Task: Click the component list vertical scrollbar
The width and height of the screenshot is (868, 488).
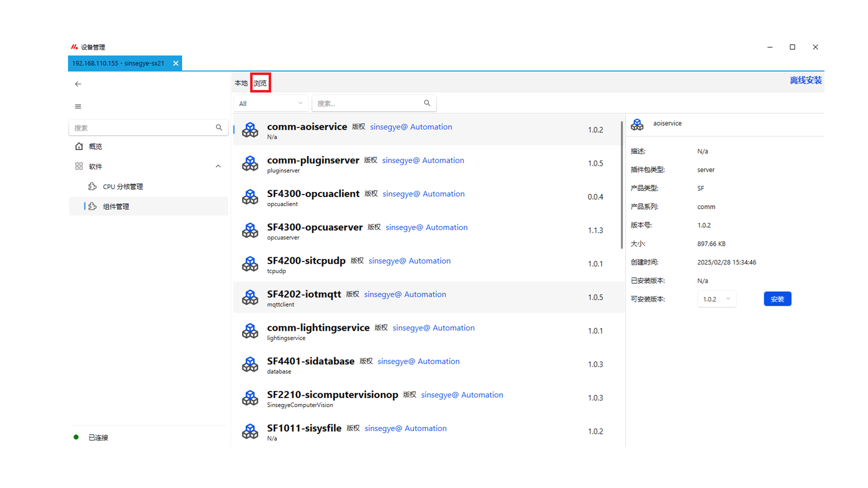Action: click(x=622, y=185)
